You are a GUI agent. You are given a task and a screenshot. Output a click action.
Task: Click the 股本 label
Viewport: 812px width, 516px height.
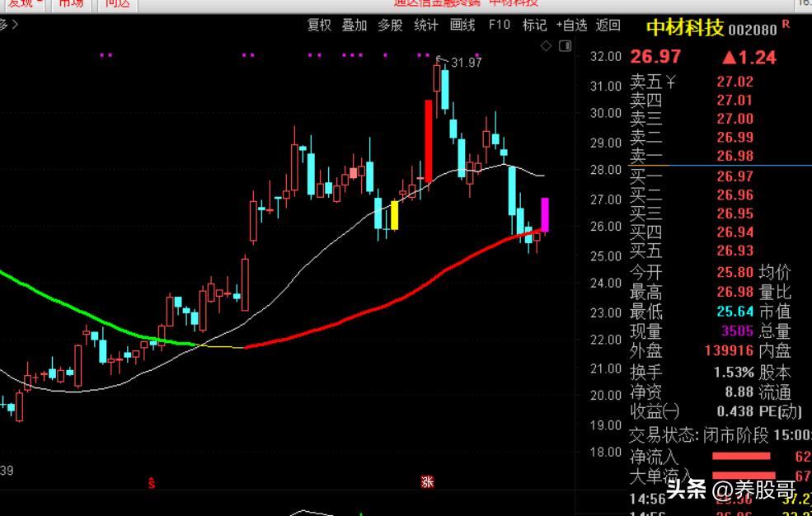coord(775,372)
